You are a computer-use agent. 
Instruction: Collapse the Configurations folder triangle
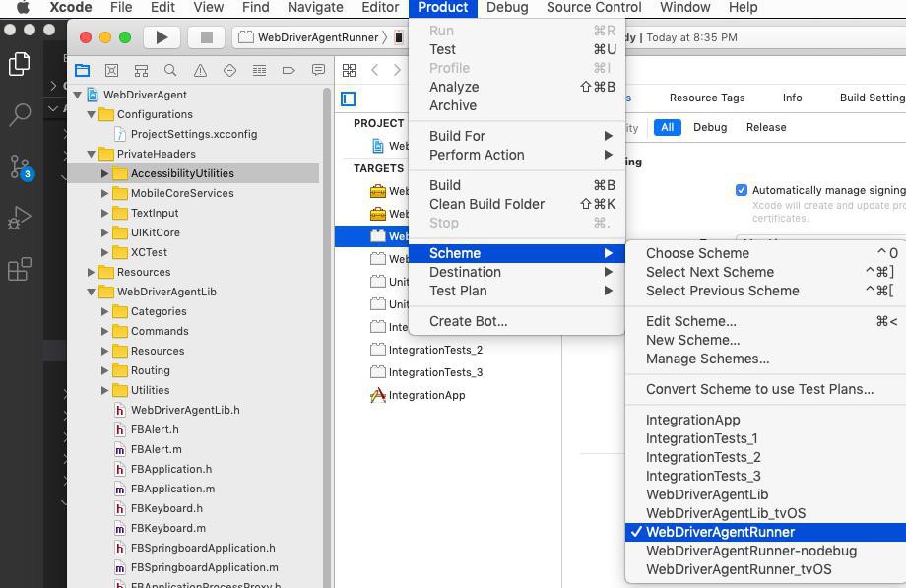click(91, 114)
